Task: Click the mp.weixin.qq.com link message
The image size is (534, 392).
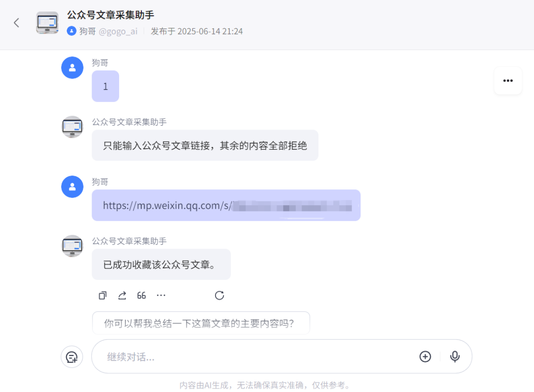Action: point(226,205)
